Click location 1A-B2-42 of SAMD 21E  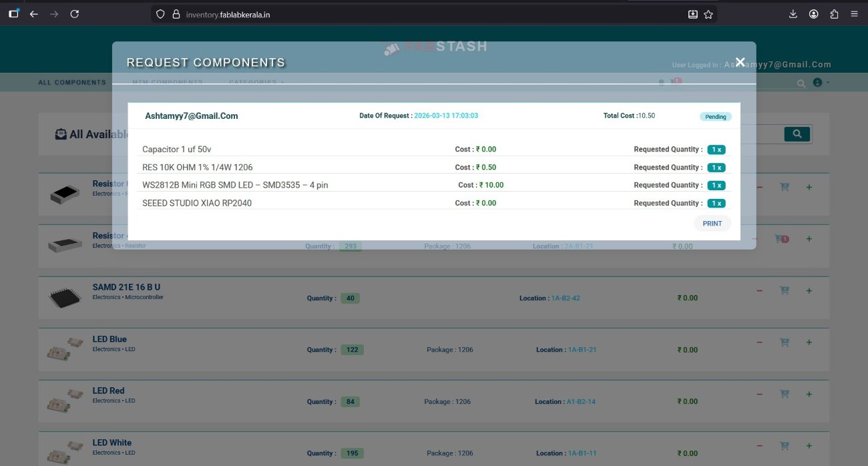(x=566, y=298)
